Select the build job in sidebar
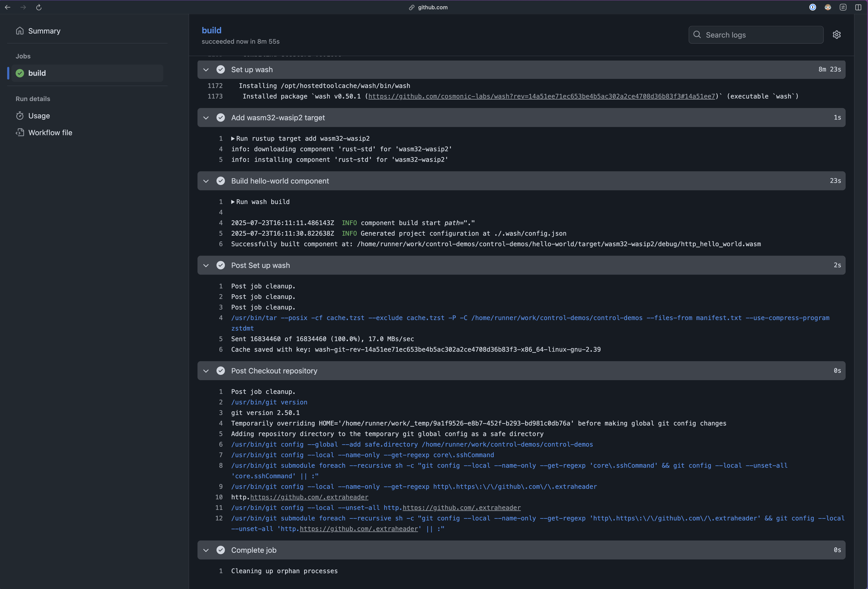This screenshot has width=868, height=589. point(37,73)
